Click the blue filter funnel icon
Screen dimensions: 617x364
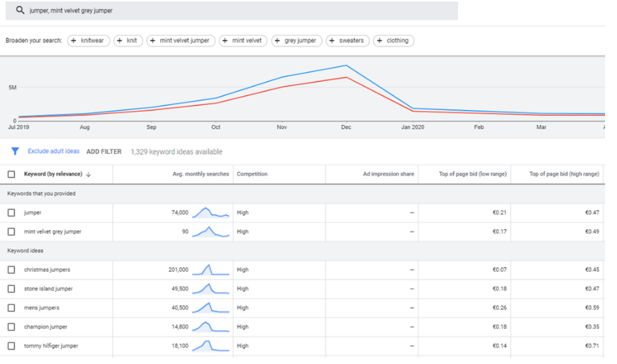tap(14, 151)
